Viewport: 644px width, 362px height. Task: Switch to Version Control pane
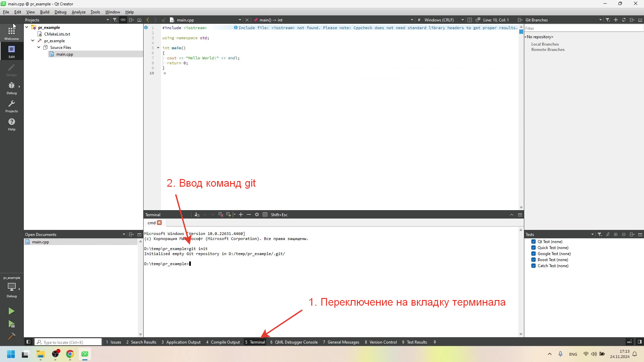pos(381,342)
